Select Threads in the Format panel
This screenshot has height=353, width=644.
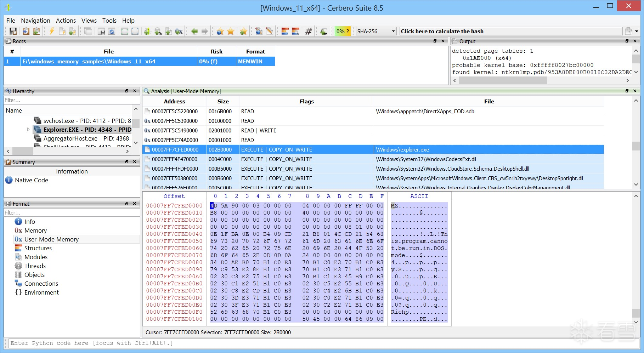(x=35, y=266)
